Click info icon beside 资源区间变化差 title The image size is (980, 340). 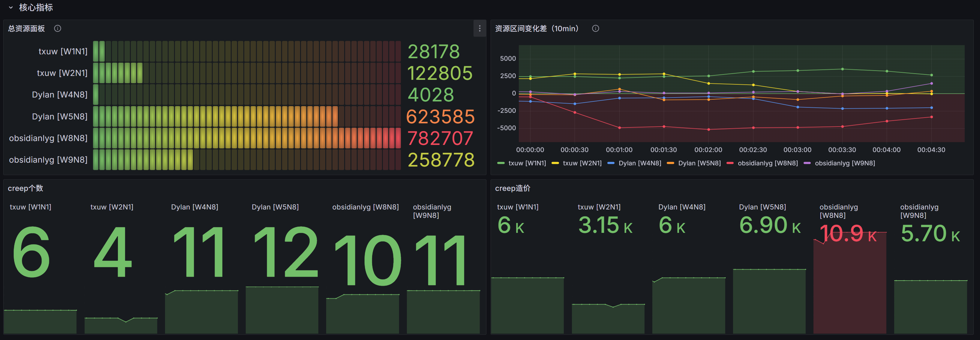595,29
